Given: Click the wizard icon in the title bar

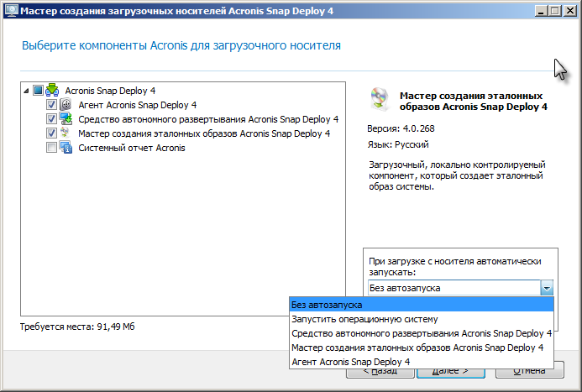Looking at the screenshot, I should [11, 11].
